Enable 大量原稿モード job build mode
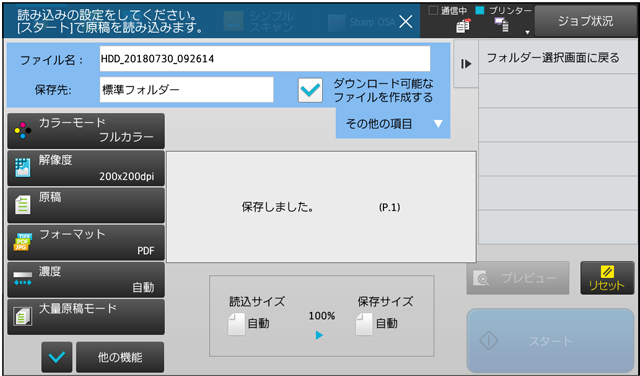Screen dimensions: 640x376 [x=86, y=317]
